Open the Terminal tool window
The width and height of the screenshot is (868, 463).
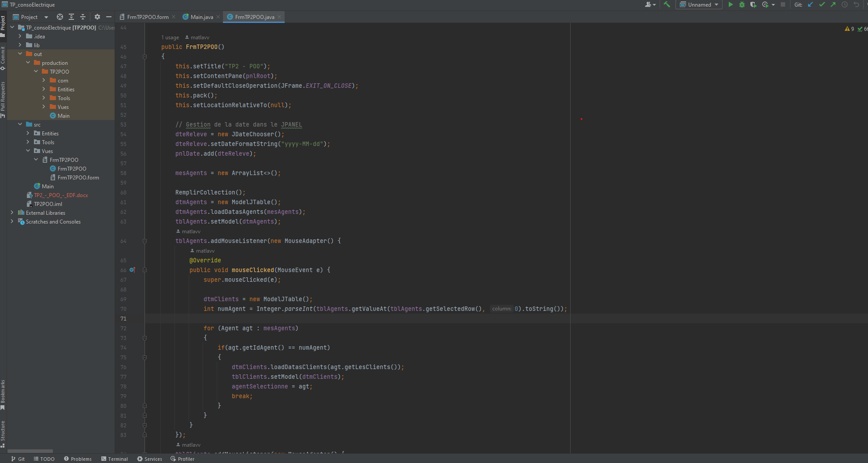[114, 459]
